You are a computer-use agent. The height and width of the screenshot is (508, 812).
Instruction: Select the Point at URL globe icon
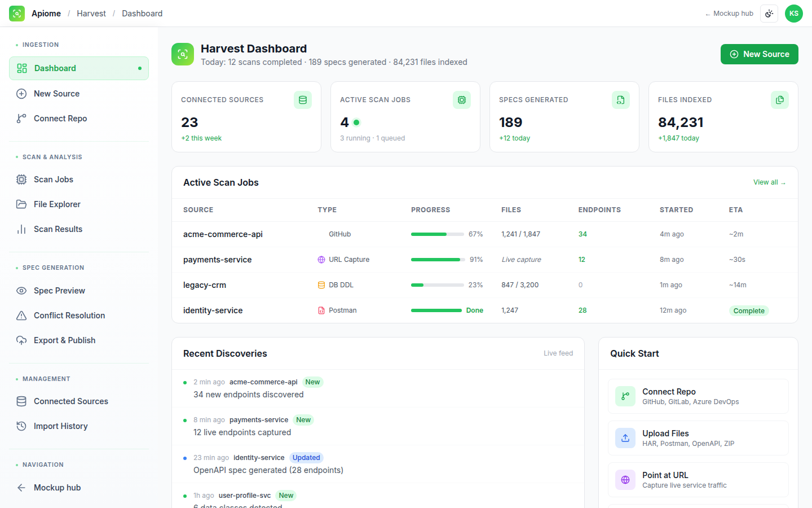(x=625, y=480)
